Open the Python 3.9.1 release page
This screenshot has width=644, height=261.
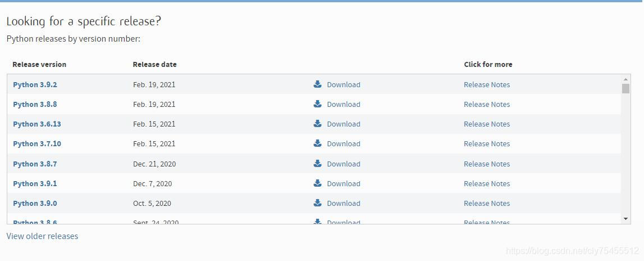[35, 184]
